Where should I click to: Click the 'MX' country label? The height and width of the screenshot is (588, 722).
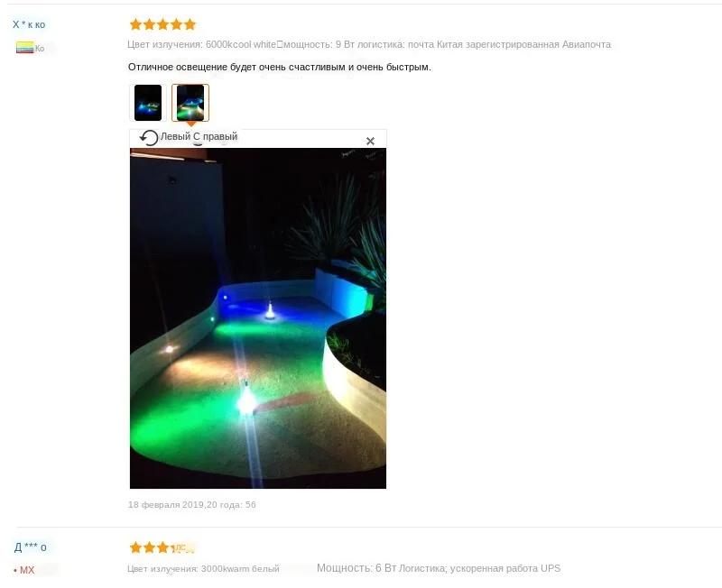27,570
